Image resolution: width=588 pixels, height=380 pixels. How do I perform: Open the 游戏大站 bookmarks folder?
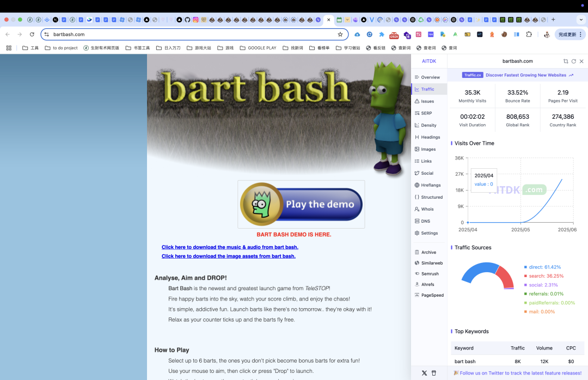(x=199, y=48)
